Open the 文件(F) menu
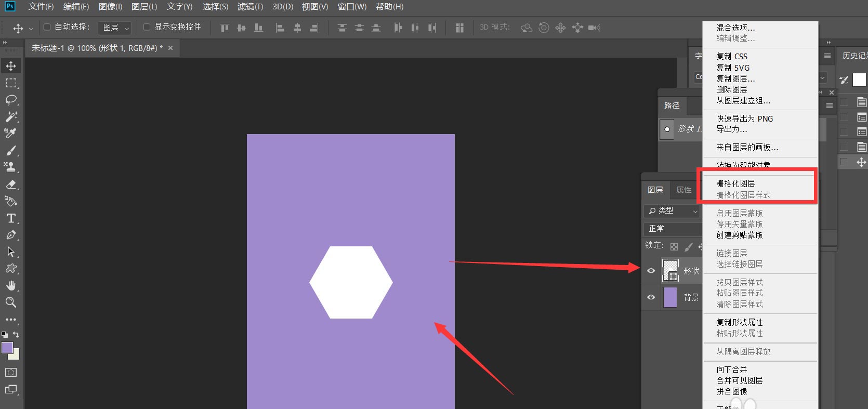 (41, 7)
